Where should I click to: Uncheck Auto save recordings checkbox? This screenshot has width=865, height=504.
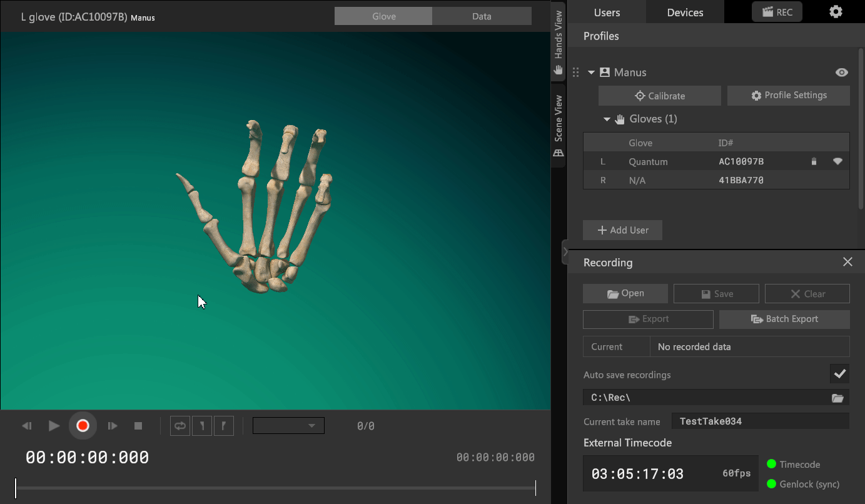839,374
